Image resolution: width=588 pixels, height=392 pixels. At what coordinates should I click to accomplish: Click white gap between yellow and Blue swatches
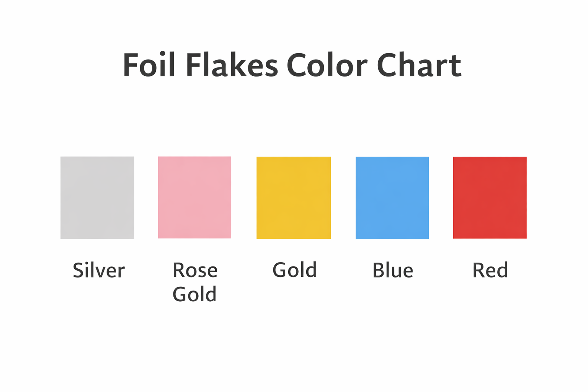[343, 198]
